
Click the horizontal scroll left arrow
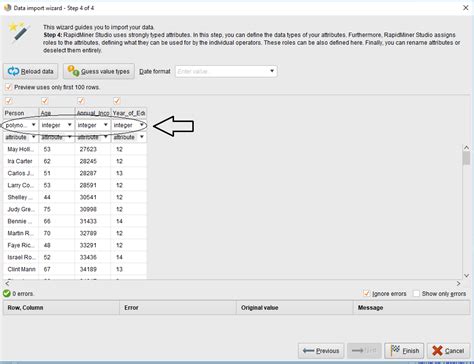7,283
